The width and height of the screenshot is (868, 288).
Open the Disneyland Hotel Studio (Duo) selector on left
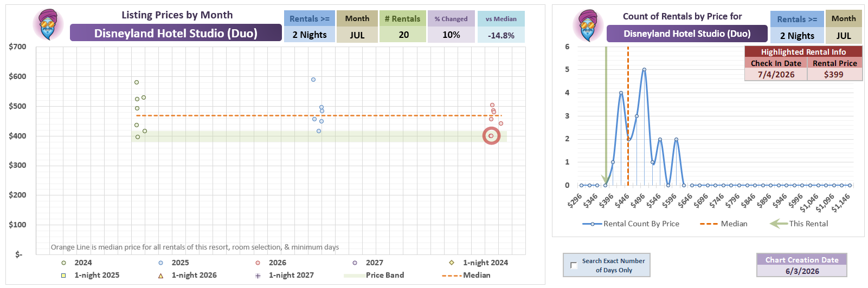point(176,33)
